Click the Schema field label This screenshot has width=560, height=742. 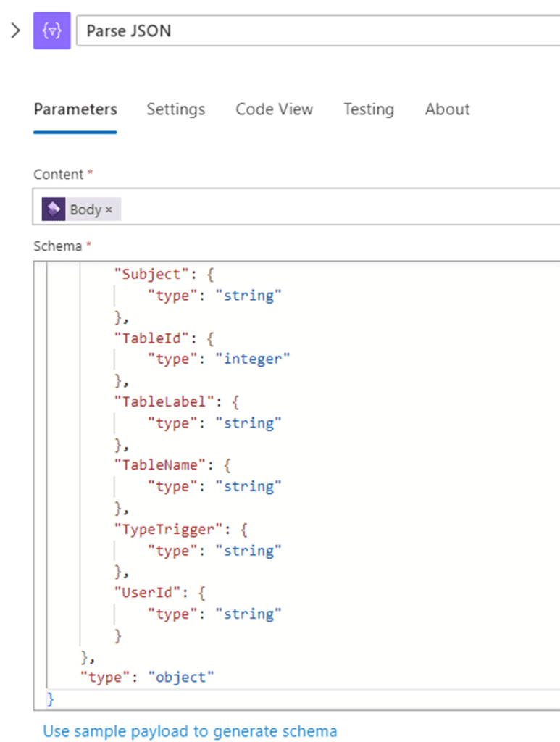click(x=58, y=246)
